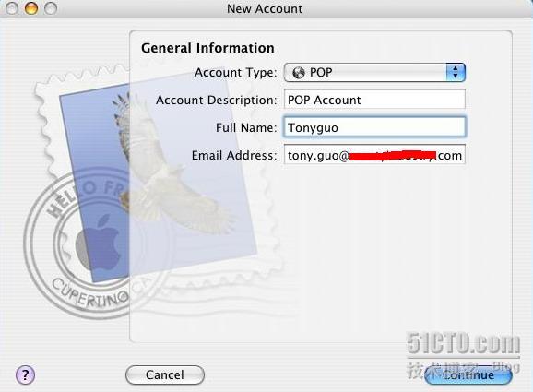
Task: Click the Account Description field
Action: [374, 100]
